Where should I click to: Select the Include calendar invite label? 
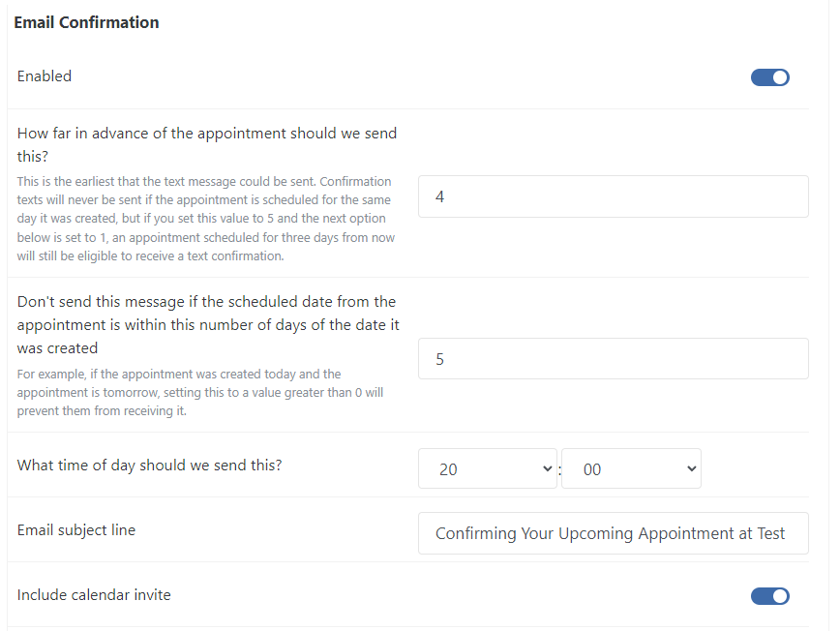click(94, 595)
